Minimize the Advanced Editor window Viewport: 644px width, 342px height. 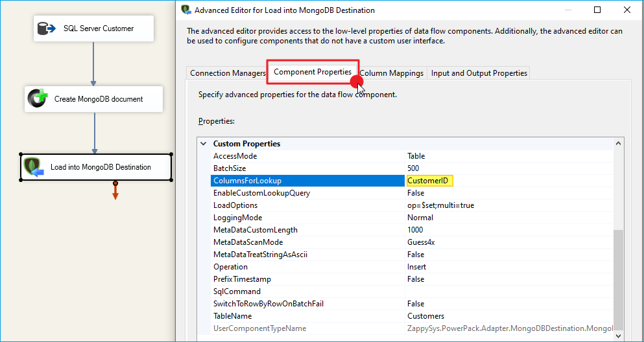(567, 10)
